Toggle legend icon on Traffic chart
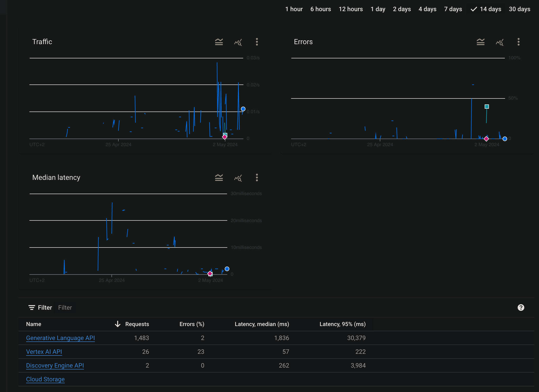This screenshot has height=392, width=539. pos(219,42)
